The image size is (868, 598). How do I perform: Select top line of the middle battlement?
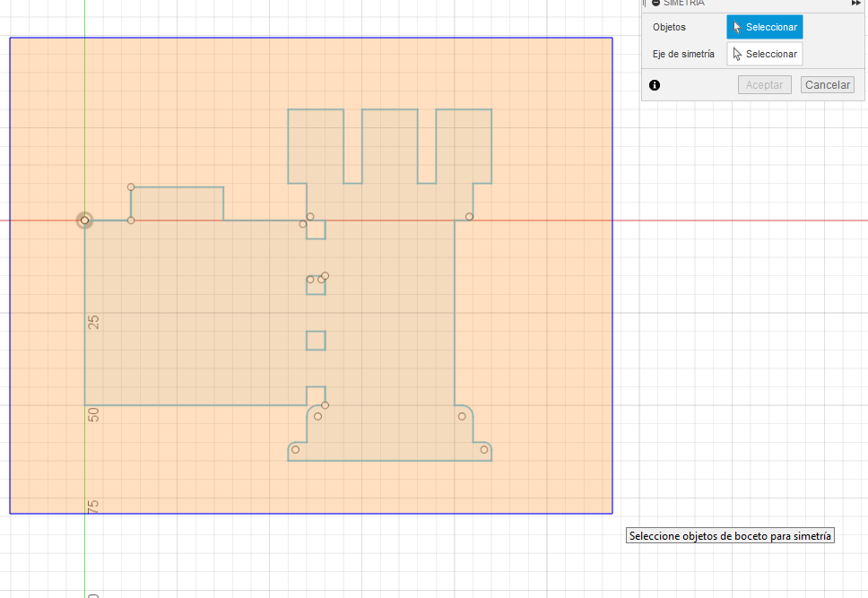pyautogui.click(x=390, y=109)
